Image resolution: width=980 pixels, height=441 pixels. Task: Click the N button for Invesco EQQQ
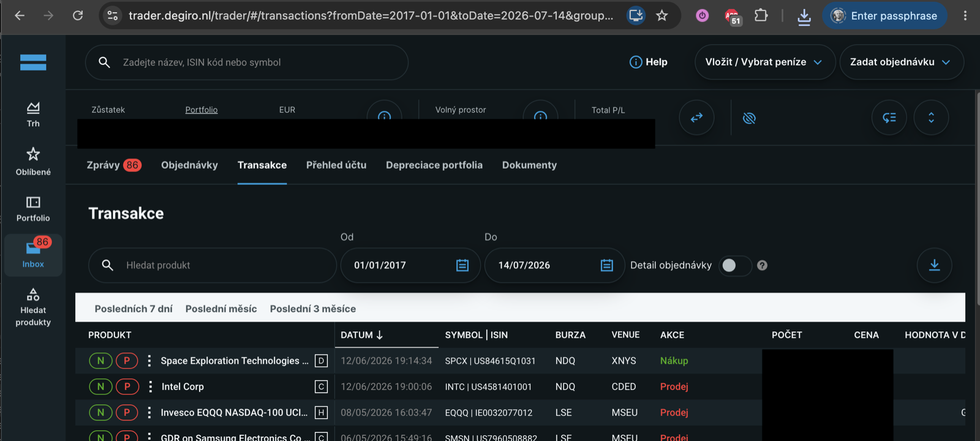100,412
